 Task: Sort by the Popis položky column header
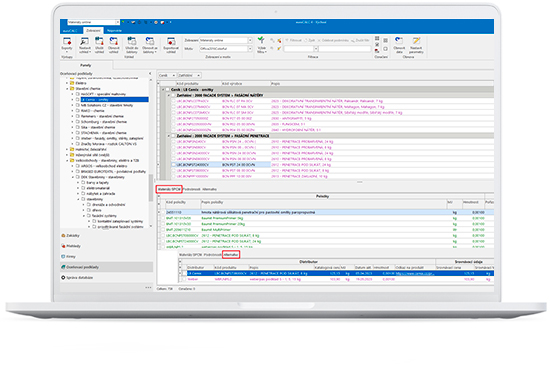323,202
